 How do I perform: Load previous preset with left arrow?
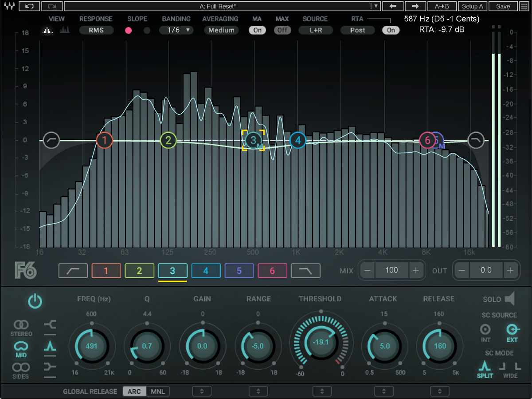click(393, 6)
